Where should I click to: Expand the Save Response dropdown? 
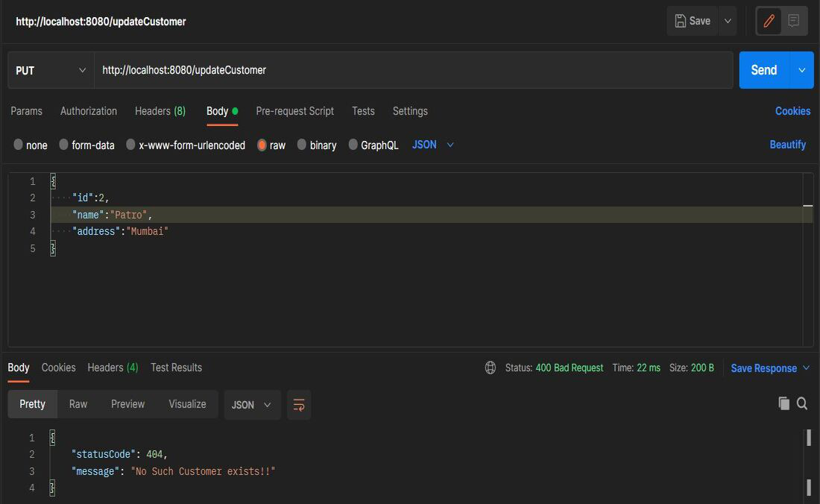tap(807, 368)
